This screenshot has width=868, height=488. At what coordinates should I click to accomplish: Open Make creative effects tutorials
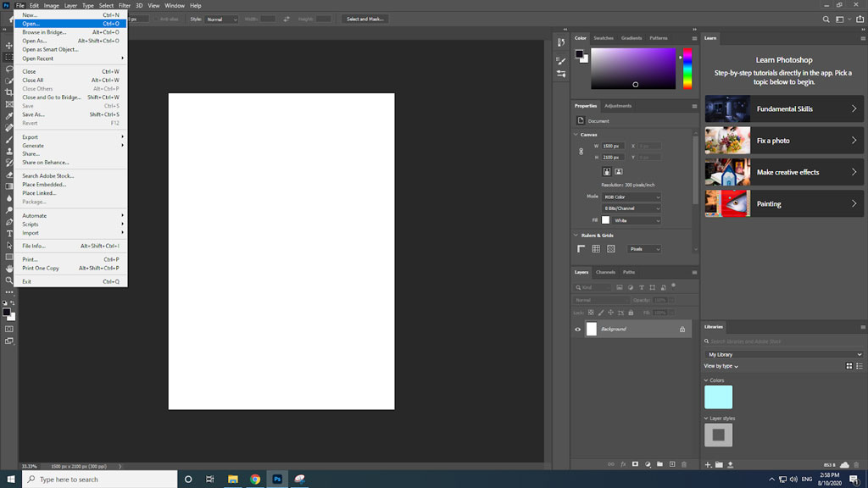[x=784, y=172]
